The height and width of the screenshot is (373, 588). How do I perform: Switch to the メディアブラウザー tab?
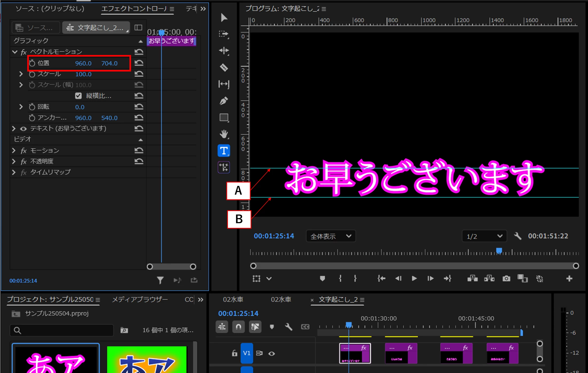140,300
